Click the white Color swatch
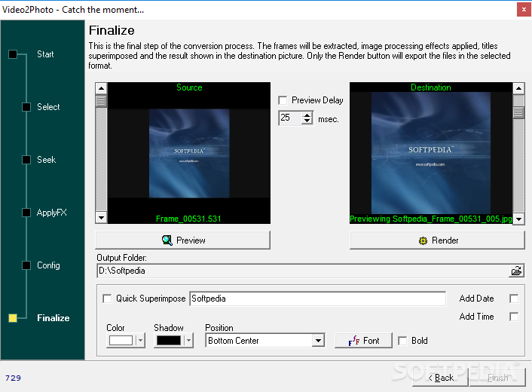Screen dimensions: 532x392 point(121,341)
